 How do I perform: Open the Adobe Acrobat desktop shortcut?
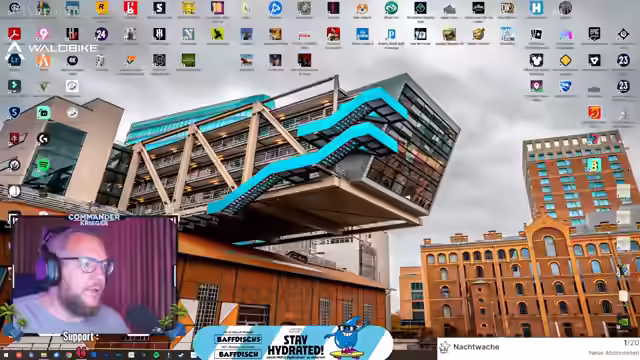(14, 34)
